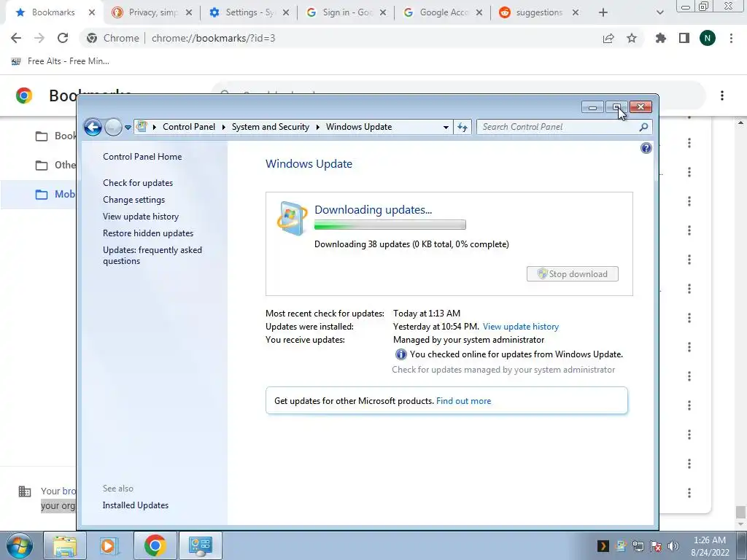Open the Windows Start button

click(x=19, y=545)
